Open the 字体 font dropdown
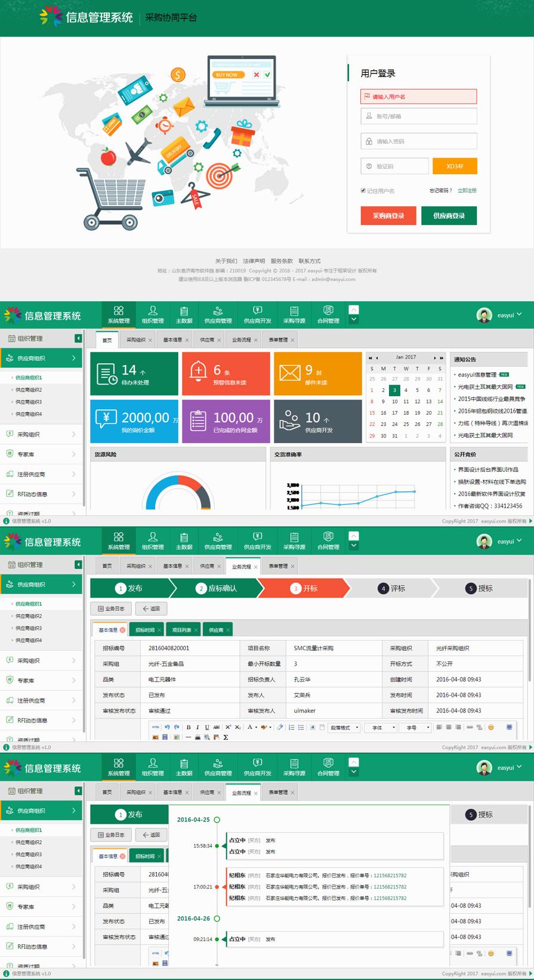The height and width of the screenshot is (980, 534). point(381,727)
